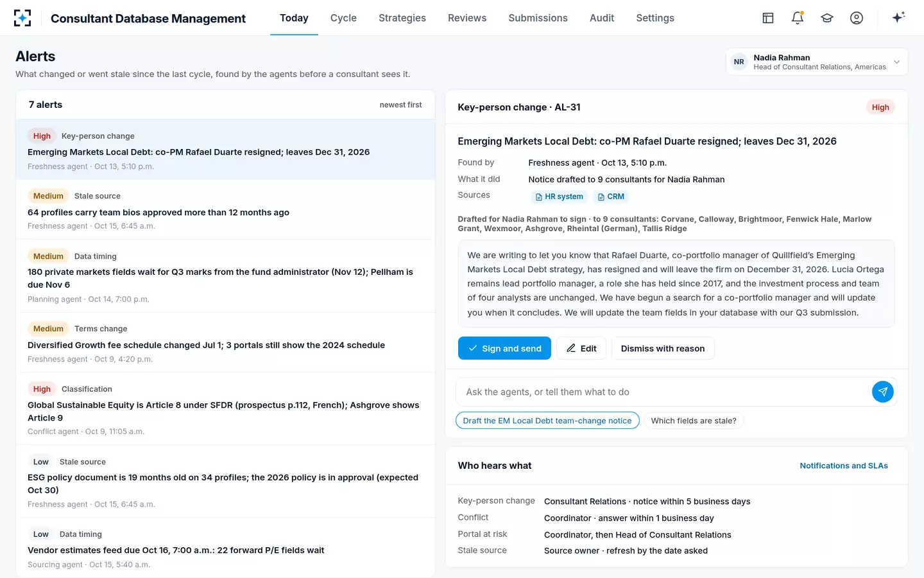Switch to the Today tab
The height and width of the screenshot is (578, 924).
[x=294, y=18]
